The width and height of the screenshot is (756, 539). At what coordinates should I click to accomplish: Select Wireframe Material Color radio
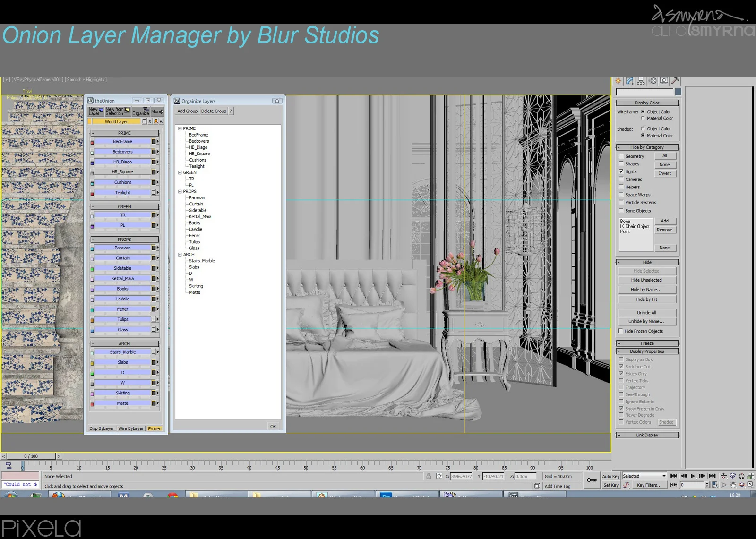pos(643,118)
